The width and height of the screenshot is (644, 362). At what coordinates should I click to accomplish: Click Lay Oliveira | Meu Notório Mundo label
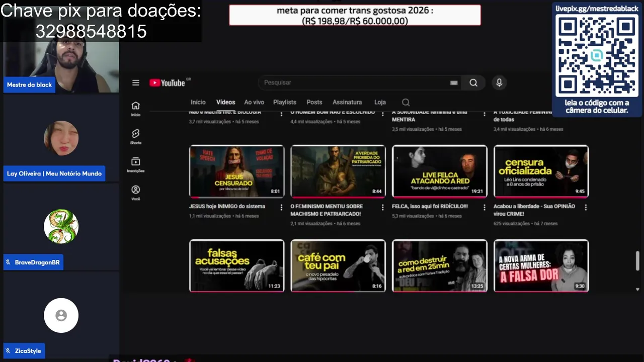(54, 173)
